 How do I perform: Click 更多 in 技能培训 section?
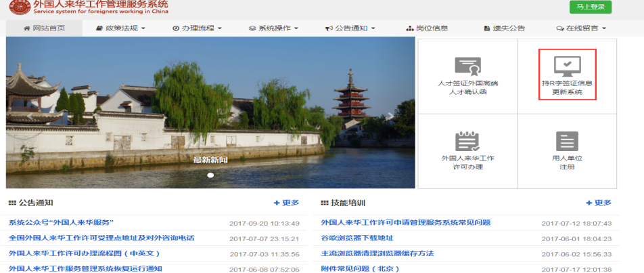point(599,203)
